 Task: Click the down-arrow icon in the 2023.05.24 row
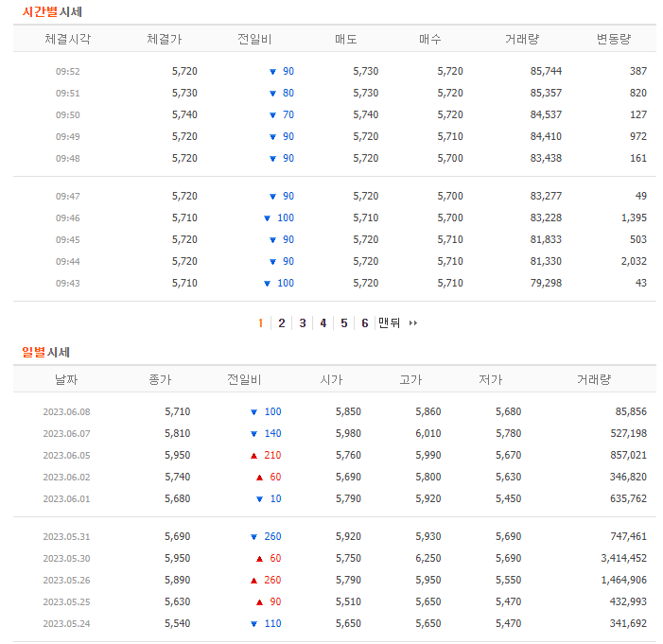tap(253, 624)
